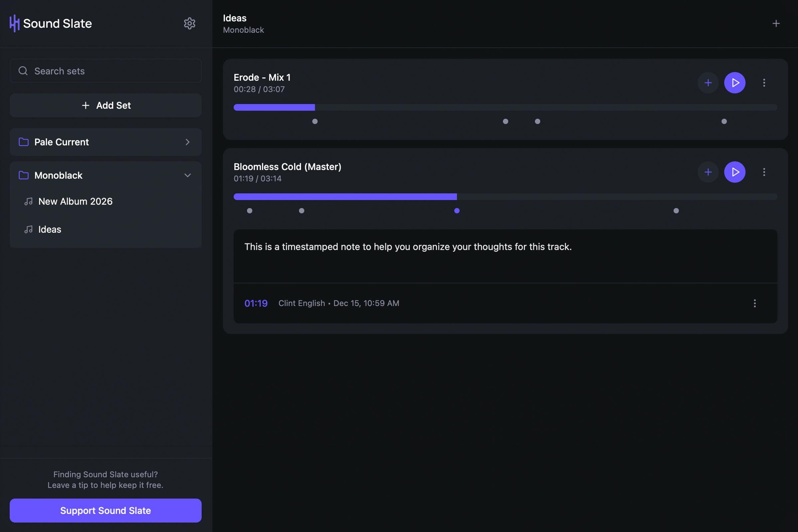Play Erode - Mix 1 track
The width and height of the screenshot is (798, 532).
(734, 83)
